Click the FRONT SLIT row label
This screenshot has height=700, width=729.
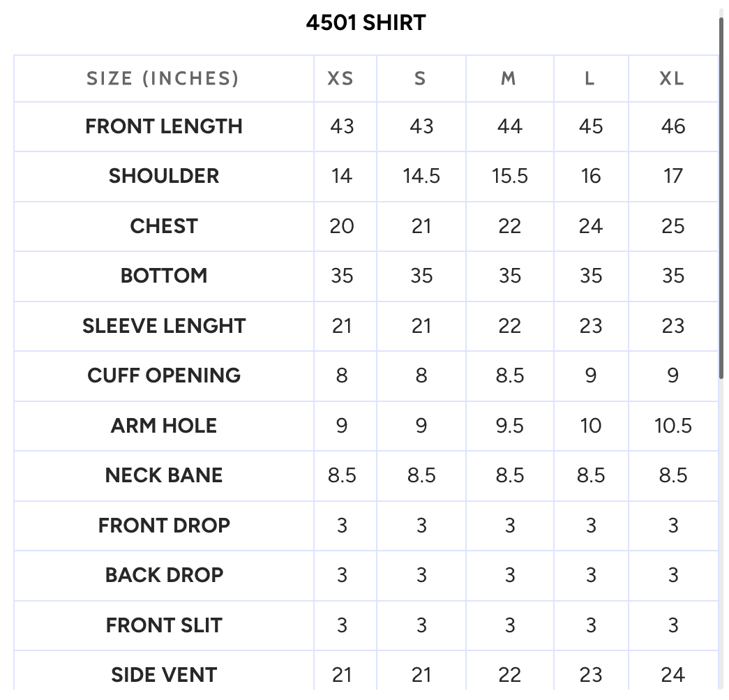(164, 625)
